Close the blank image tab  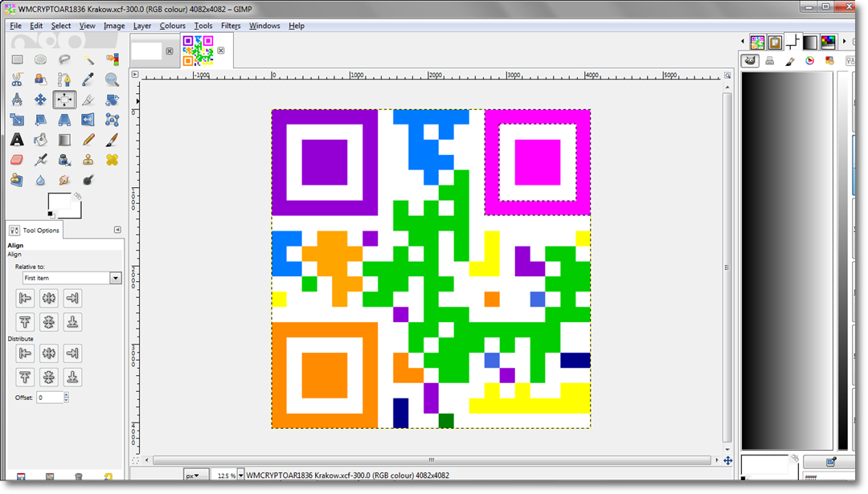tap(170, 51)
